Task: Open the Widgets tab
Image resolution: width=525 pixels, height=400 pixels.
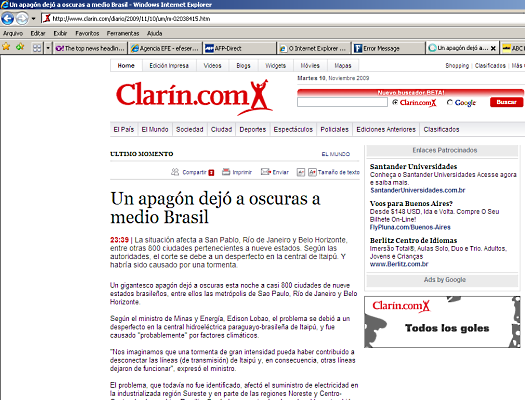Action: click(x=275, y=66)
